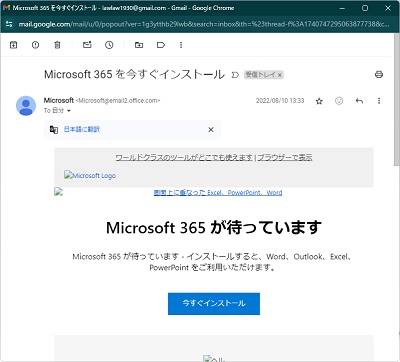Image resolution: width=400 pixels, height=362 pixels.
Task: Archive this email with the archive icon
Action: click(x=14, y=45)
